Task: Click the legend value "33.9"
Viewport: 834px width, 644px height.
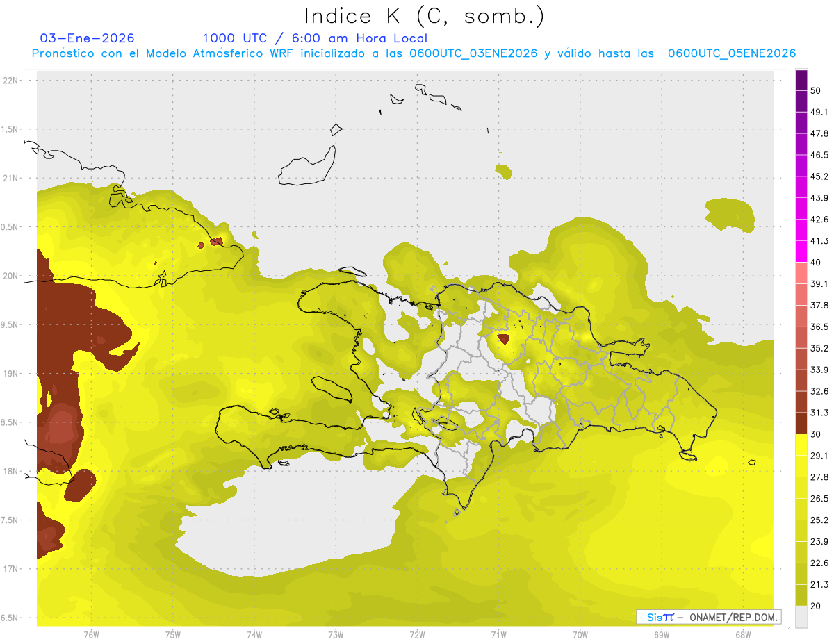Action: pos(819,370)
